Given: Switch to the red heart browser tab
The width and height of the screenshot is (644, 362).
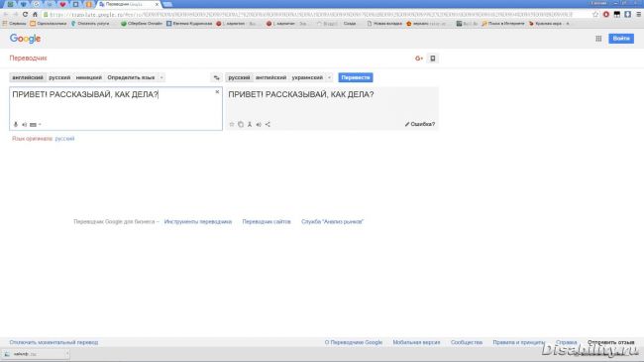Looking at the screenshot, I should click(x=62, y=4).
